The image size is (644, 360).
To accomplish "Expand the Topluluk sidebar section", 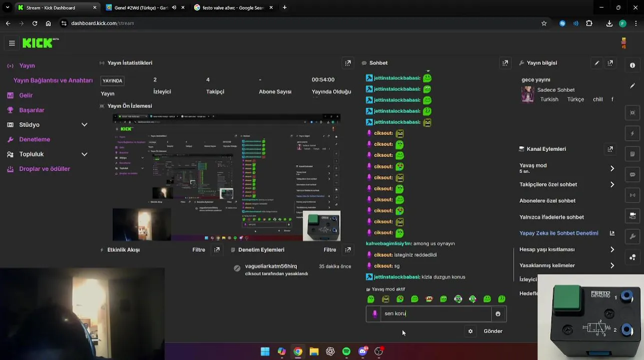I will click(84, 154).
